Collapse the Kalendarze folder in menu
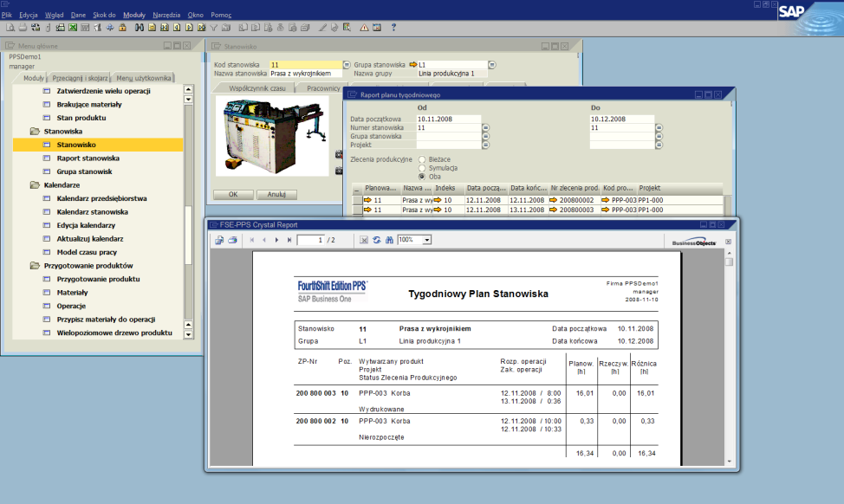 (35, 185)
